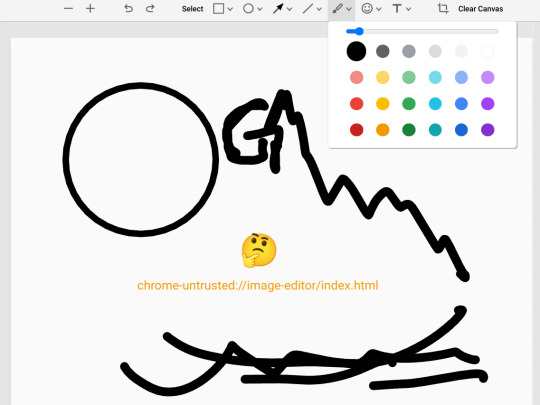Choose the light green pastel swatch
The height and width of the screenshot is (405, 540).
pos(409,77)
